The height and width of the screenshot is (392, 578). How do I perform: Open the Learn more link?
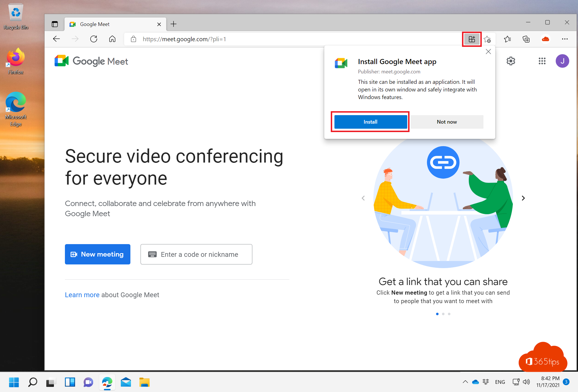[82, 295]
